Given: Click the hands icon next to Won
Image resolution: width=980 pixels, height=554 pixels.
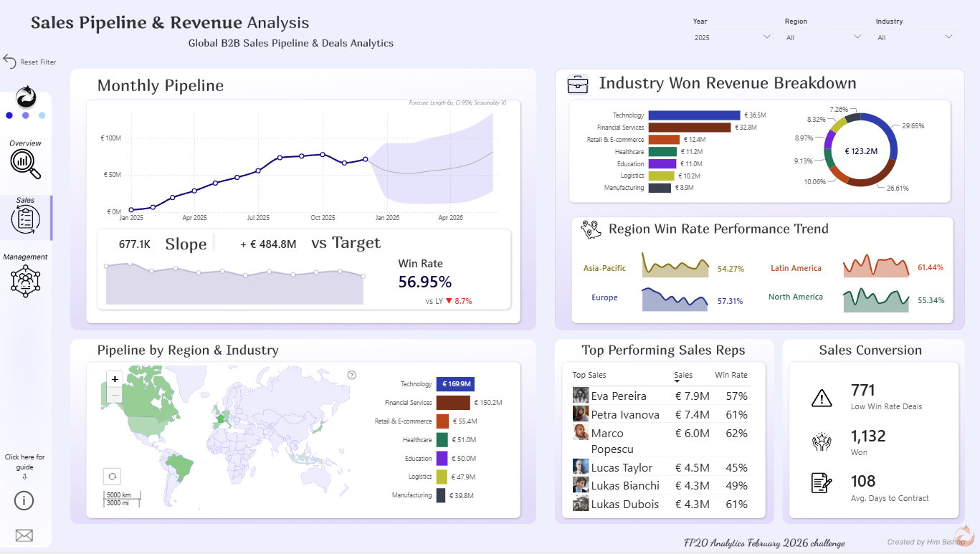Looking at the screenshot, I should click(x=822, y=443).
